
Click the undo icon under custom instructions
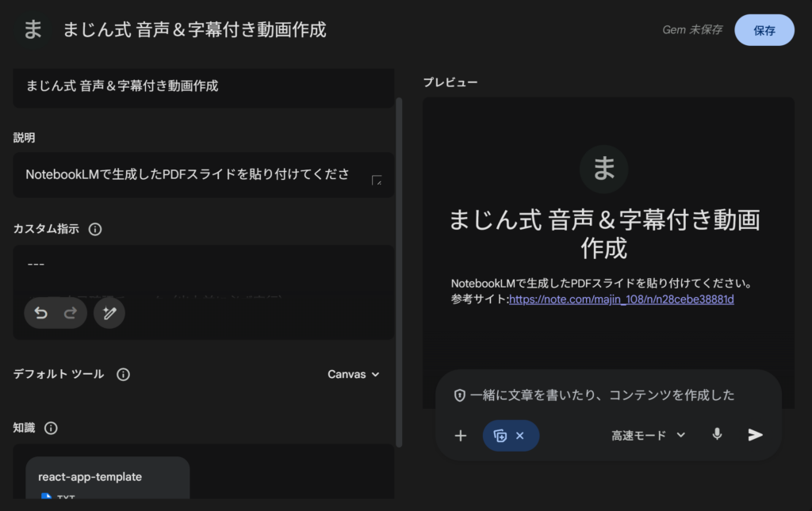(x=40, y=313)
